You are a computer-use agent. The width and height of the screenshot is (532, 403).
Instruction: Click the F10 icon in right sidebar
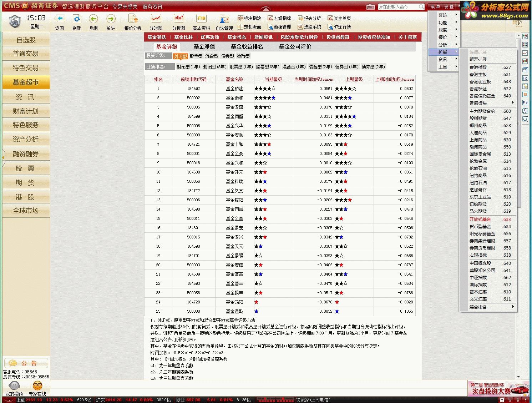(x=525, y=78)
